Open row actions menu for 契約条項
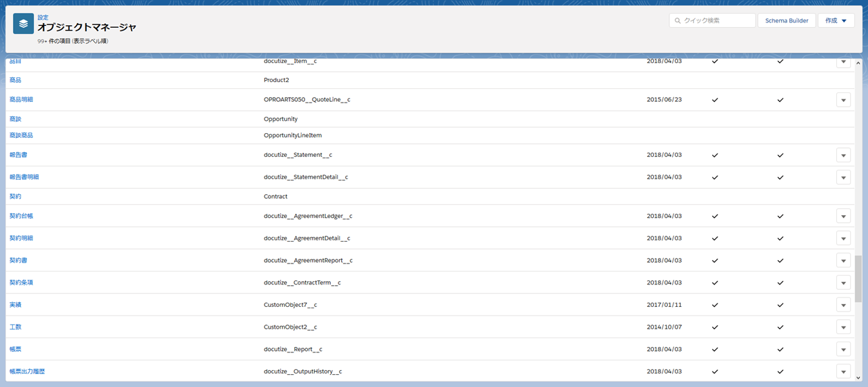The height and width of the screenshot is (387, 868). click(843, 282)
